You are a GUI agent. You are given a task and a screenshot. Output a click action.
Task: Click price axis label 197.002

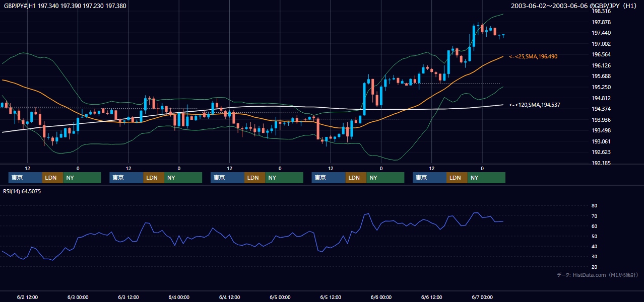tap(601, 44)
